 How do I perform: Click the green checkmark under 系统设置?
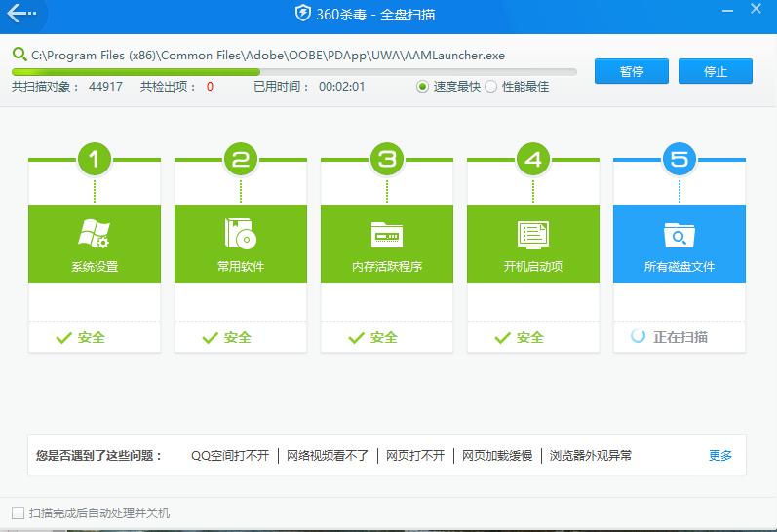(64, 338)
